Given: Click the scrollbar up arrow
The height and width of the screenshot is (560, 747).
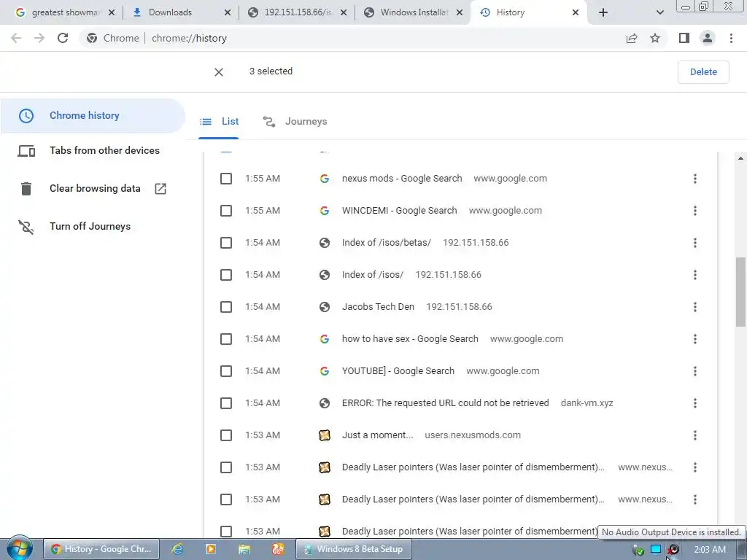Looking at the screenshot, I should click(740, 158).
